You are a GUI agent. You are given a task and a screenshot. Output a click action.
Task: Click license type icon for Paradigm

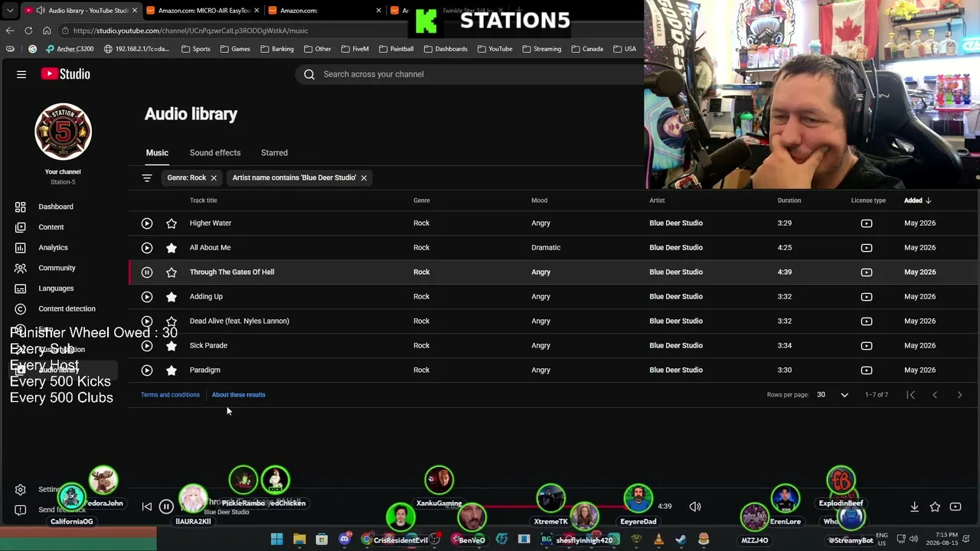[x=867, y=370]
